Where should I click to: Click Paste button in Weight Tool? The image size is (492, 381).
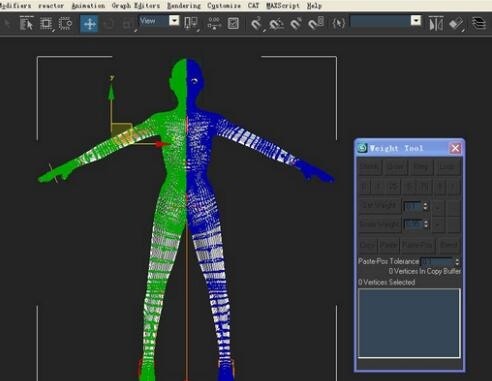click(388, 245)
